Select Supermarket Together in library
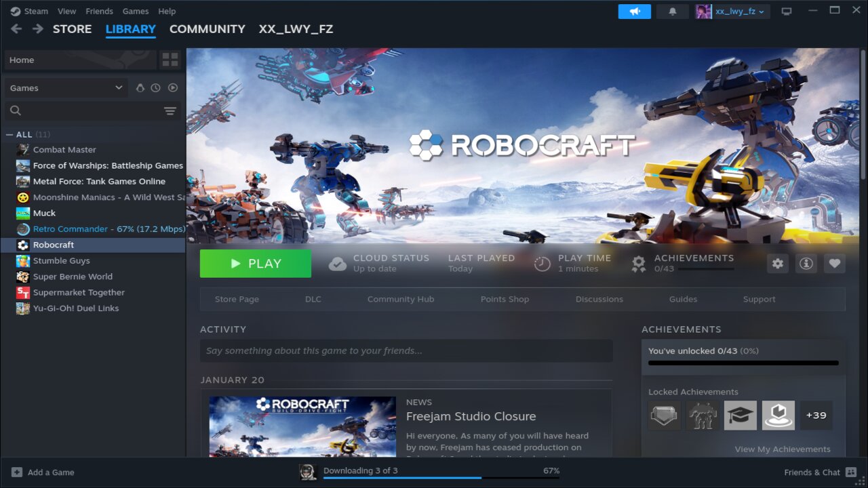 93,292
